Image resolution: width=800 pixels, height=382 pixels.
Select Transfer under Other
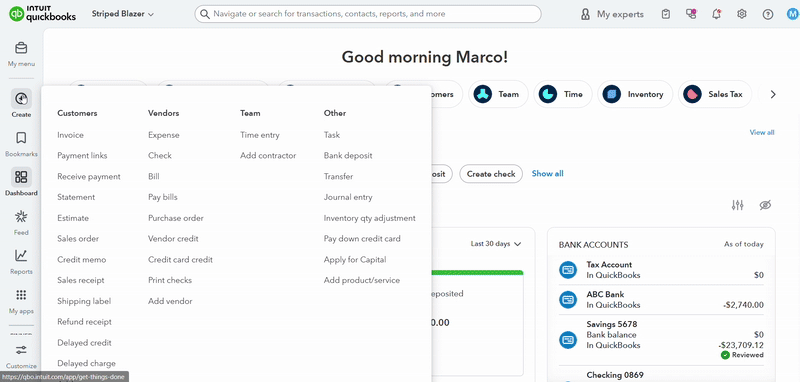point(338,176)
